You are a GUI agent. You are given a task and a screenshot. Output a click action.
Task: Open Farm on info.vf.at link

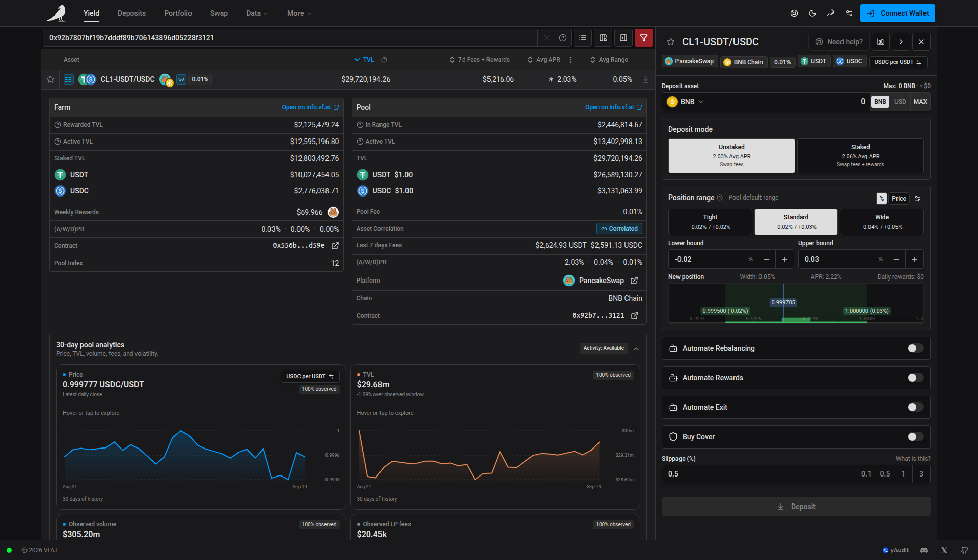point(310,107)
